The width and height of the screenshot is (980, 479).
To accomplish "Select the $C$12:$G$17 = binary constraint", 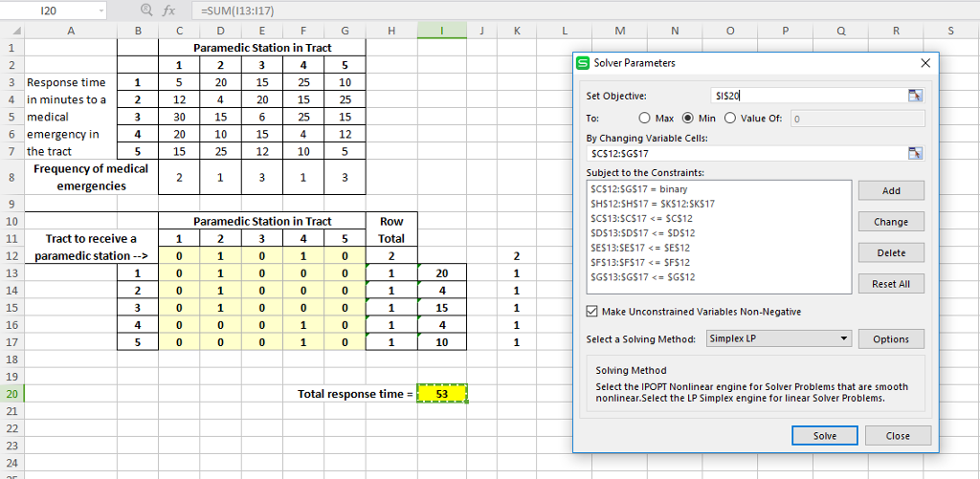I will (633, 189).
